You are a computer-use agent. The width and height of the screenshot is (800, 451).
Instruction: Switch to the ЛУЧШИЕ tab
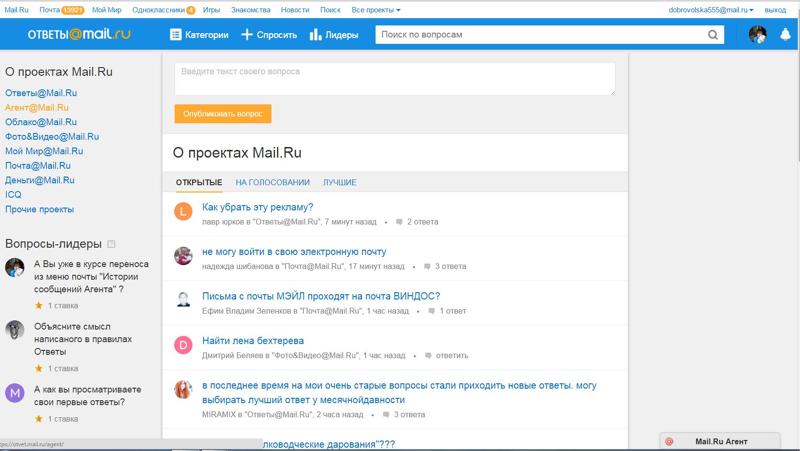(339, 182)
